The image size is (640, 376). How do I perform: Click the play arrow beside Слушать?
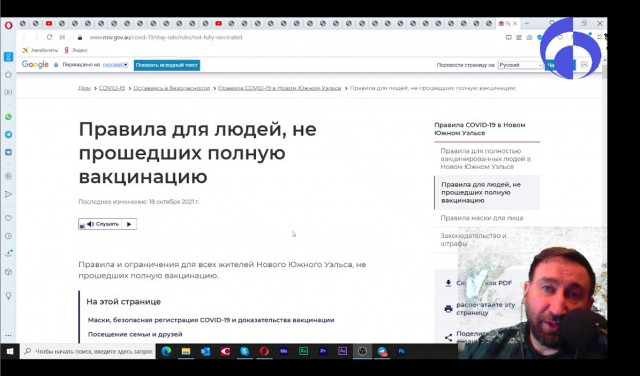(x=129, y=224)
